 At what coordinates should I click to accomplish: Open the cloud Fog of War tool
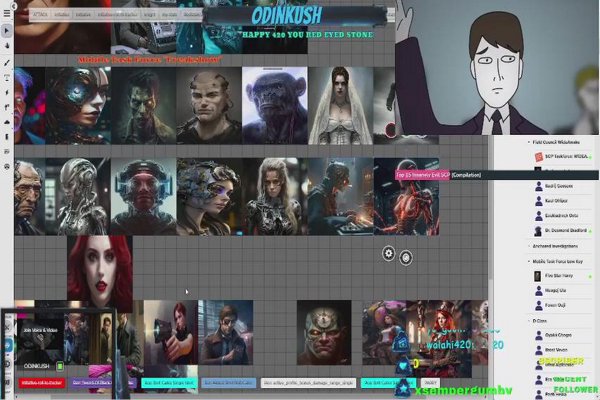7,122
